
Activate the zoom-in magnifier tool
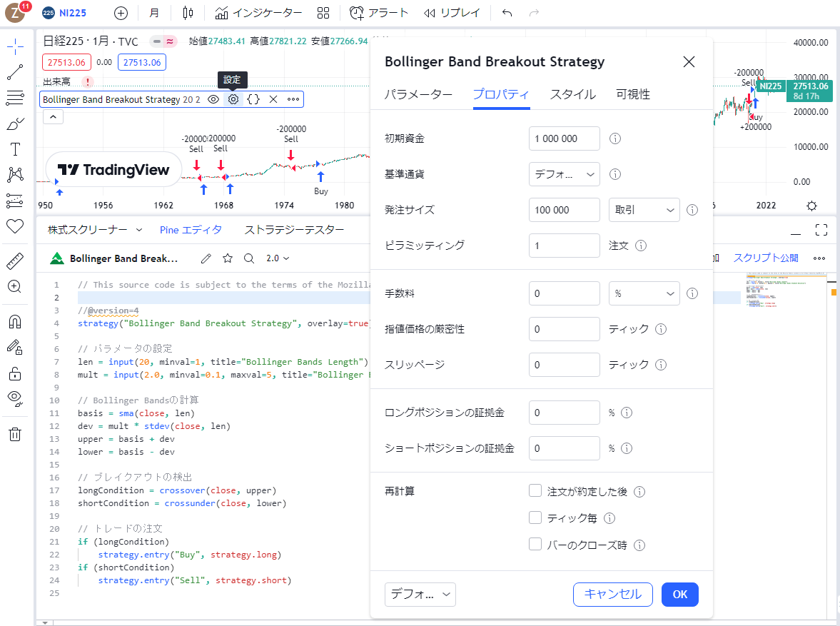15,286
